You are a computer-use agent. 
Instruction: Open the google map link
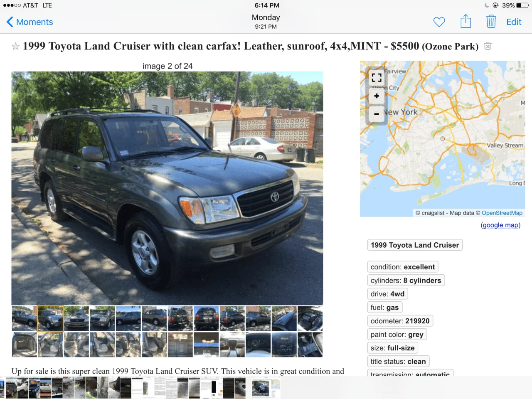[x=500, y=225]
